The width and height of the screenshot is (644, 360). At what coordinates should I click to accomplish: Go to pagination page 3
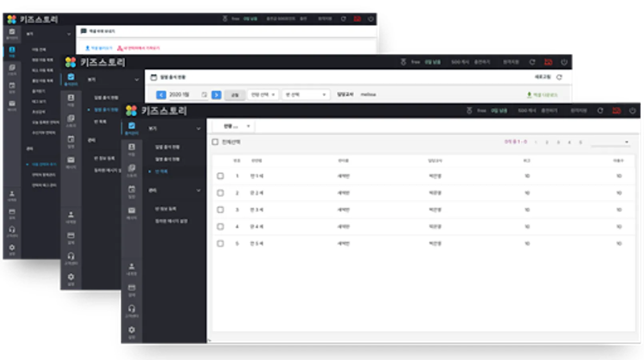coord(558,142)
